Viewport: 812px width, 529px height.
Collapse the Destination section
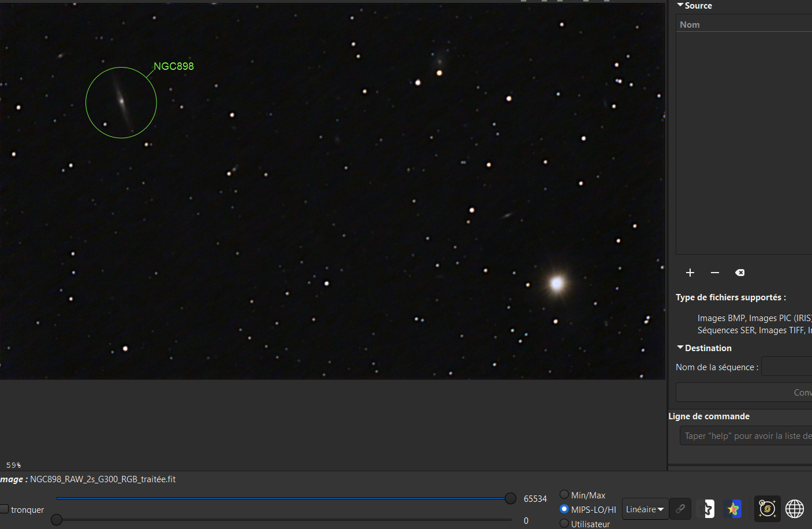(x=680, y=348)
